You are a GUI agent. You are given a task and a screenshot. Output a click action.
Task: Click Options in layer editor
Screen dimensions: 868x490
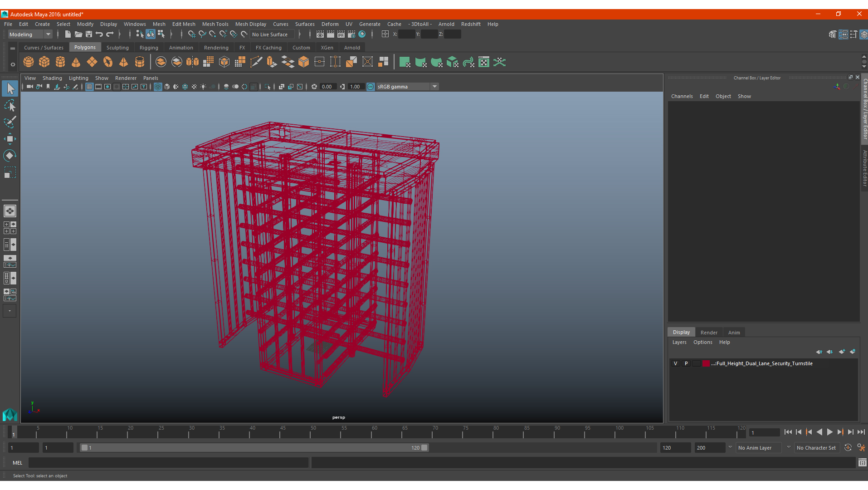(703, 342)
